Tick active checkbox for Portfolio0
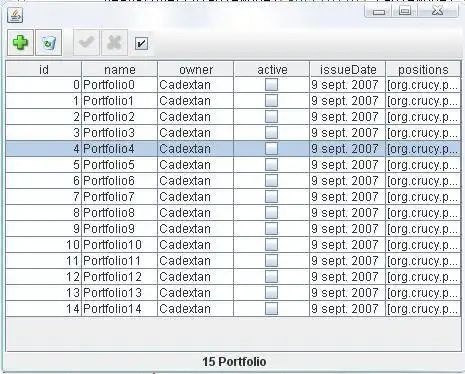465x374 pixels. tap(271, 85)
